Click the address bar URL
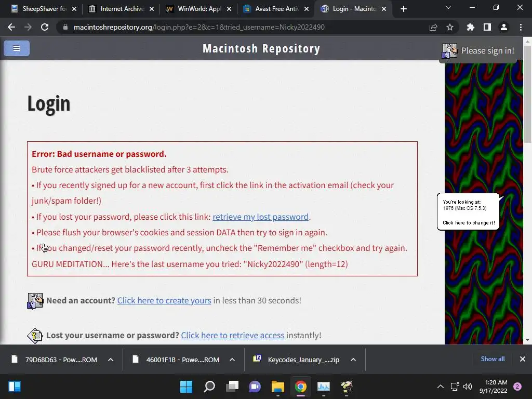Image resolution: width=532 pixels, height=399 pixels. (199, 27)
